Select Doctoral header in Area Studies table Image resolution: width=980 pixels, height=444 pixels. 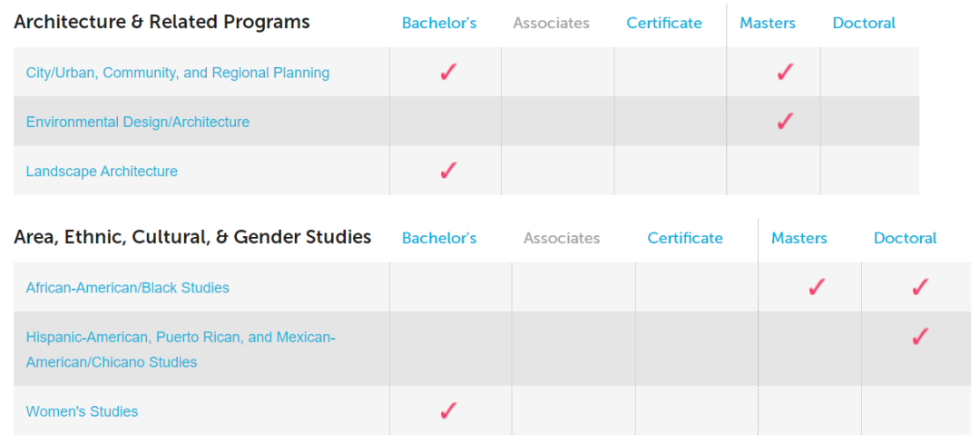point(905,238)
